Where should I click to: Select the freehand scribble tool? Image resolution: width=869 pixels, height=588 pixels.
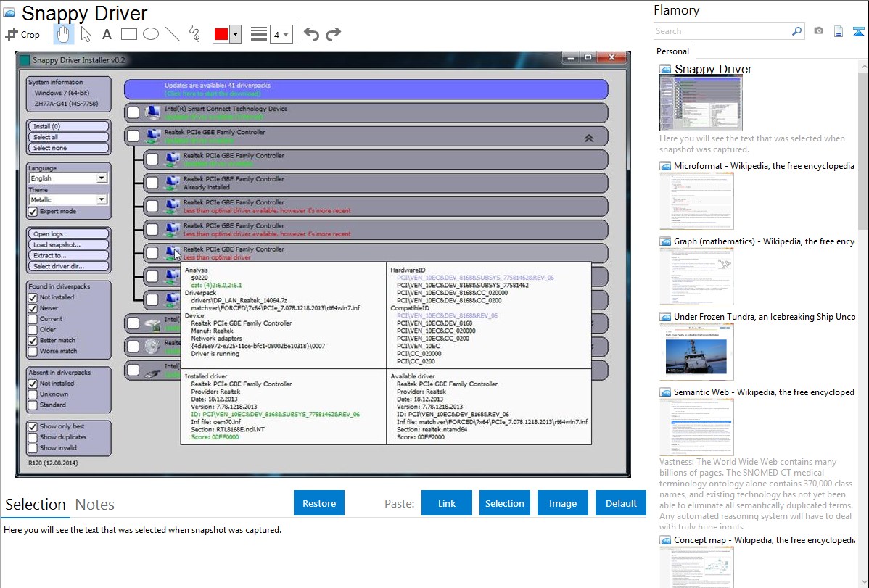pos(194,34)
